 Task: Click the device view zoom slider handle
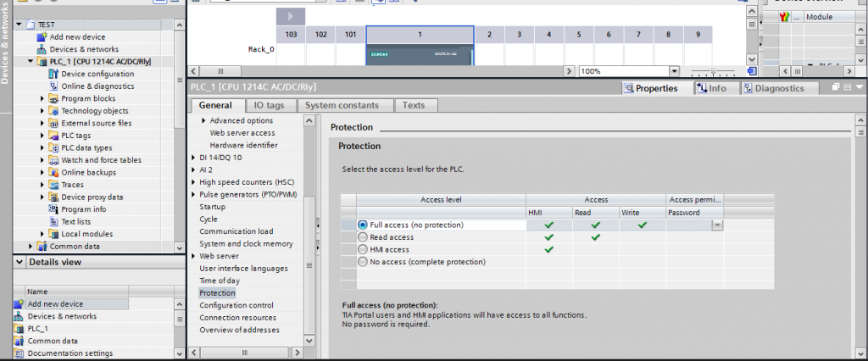pyautogui.click(x=714, y=71)
